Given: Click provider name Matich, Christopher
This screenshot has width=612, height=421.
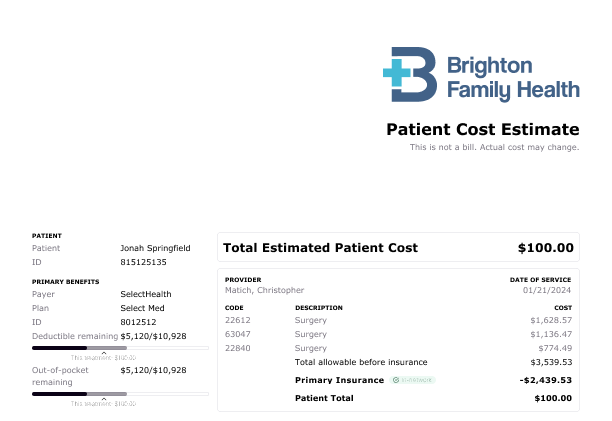Looking at the screenshot, I should (264, 290).
